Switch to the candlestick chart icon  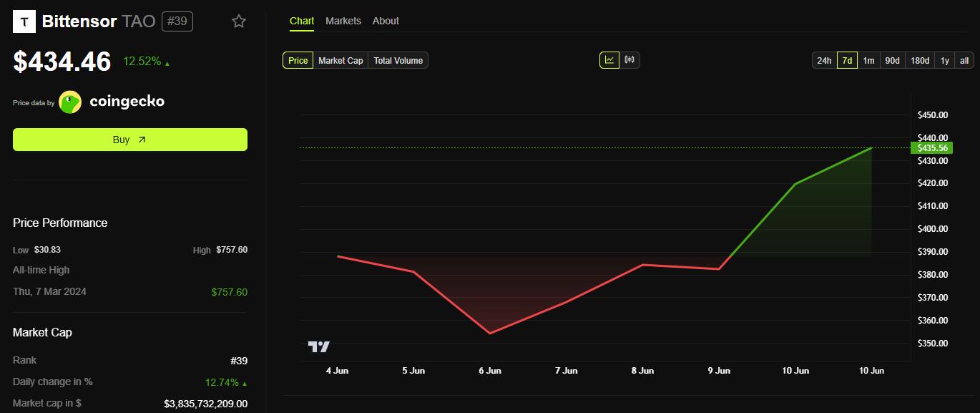(628, 60)
